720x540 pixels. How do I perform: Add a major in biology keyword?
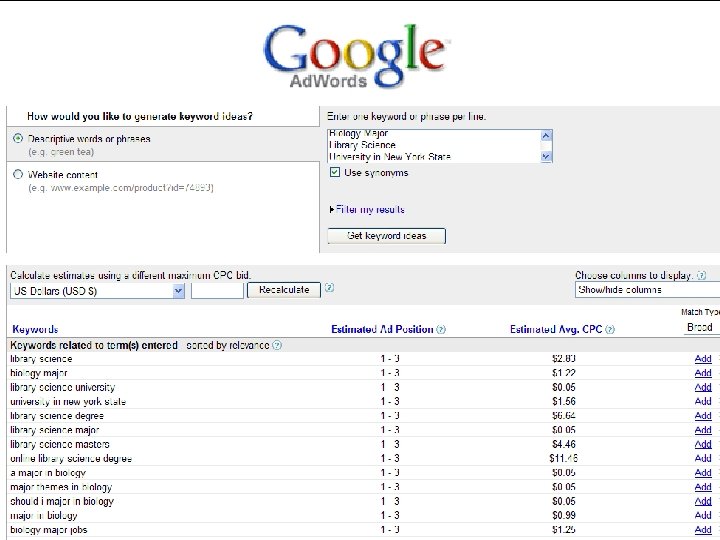pyautogui.click(x=703, y=472)
